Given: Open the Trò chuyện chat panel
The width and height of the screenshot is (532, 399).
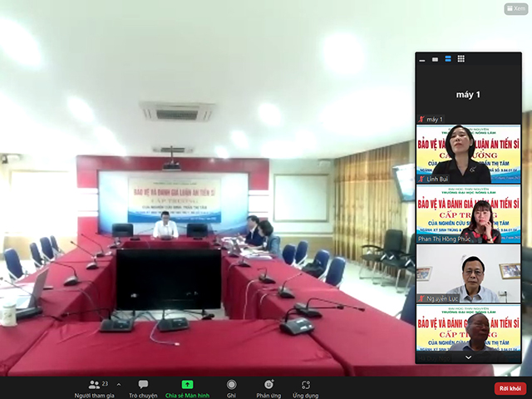Looking at the screenshot, I should coord(143,388).
